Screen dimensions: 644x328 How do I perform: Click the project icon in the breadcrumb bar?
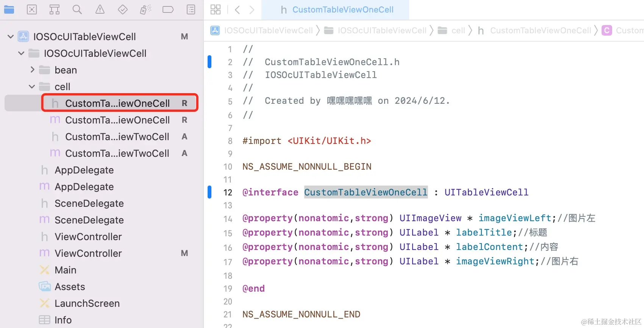click(215, 30)
